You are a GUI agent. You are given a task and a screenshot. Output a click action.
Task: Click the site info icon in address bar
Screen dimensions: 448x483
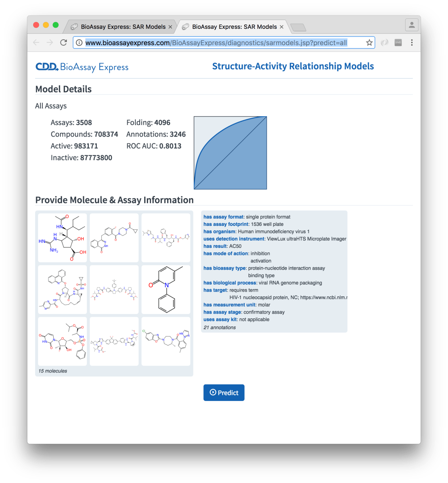[79, 42]
